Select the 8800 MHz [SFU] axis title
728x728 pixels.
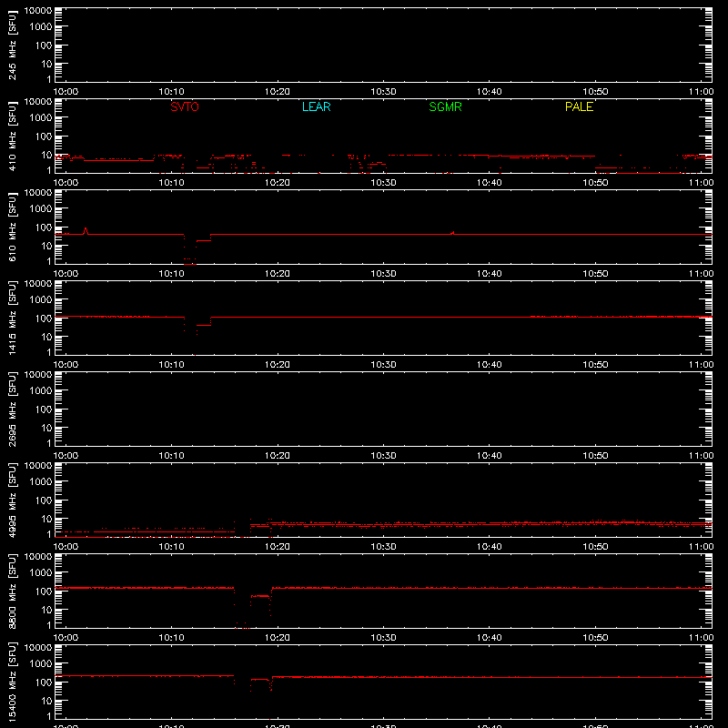[x=12, y=591]
